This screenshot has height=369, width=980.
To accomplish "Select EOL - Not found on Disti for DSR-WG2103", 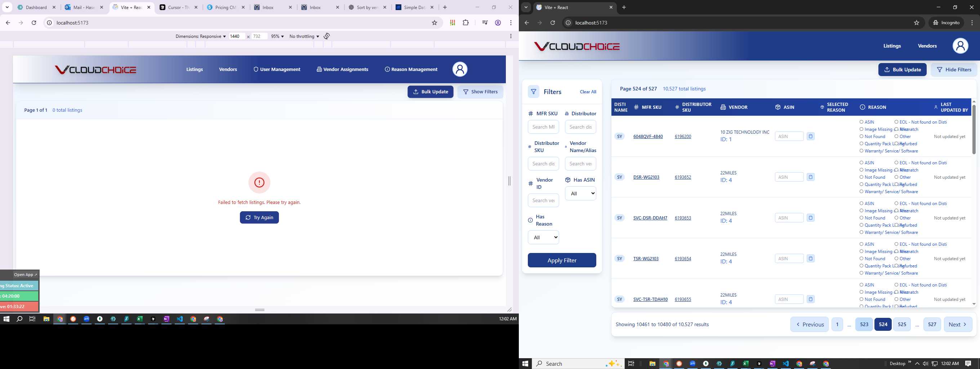I will point(896,163).
